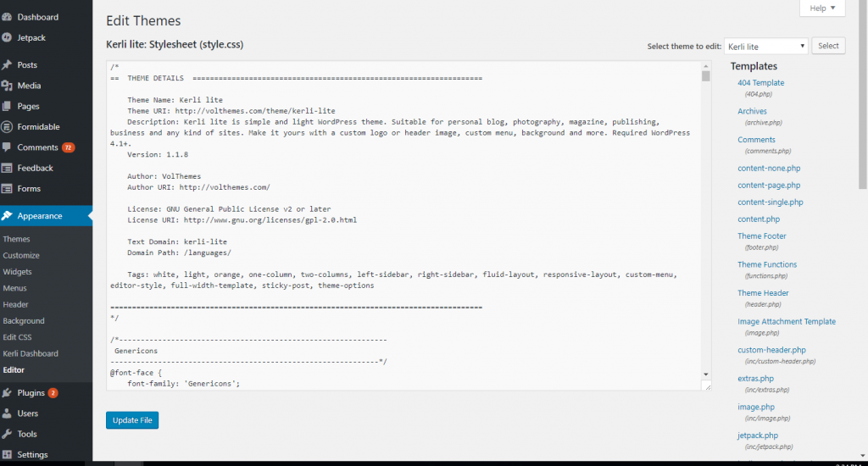Viewport: 868px width, 466px height.
Task: Open the Background submenu item
Action: (x=24, y=320)
